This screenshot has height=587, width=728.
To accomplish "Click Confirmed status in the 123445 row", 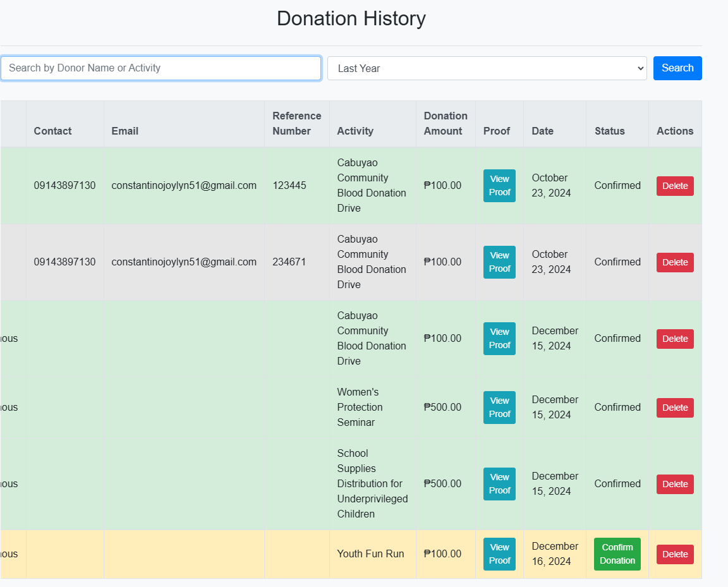I will point(617,186).
